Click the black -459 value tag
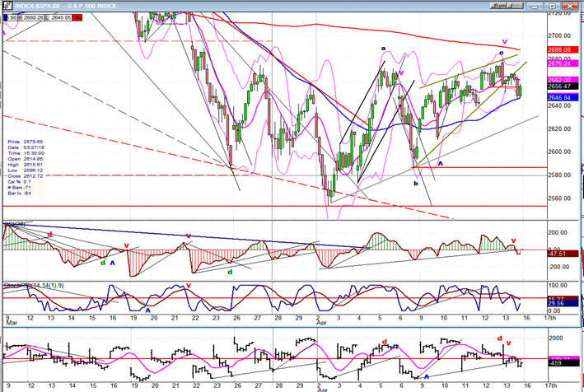 click(x=563, y=362)
